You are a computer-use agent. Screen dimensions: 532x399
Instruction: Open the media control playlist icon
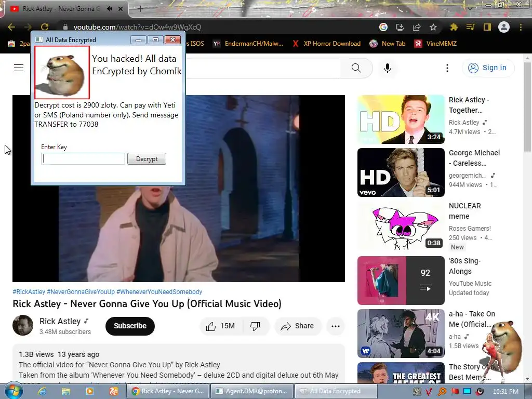[470, 27]
